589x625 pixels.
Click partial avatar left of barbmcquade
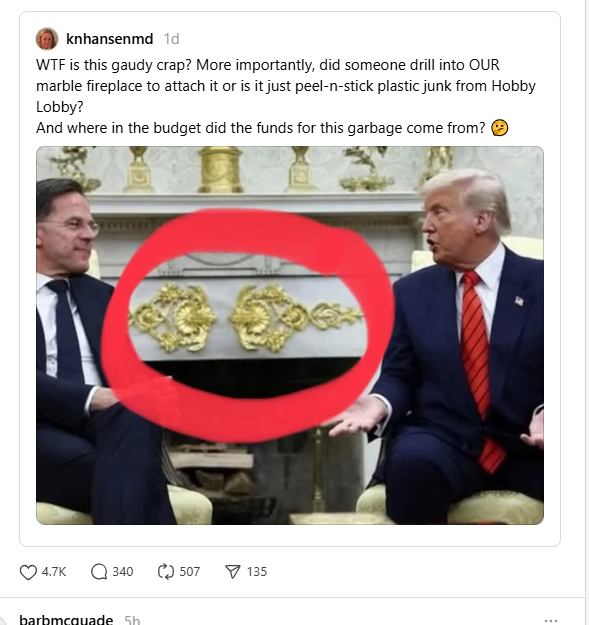point(3,621)
